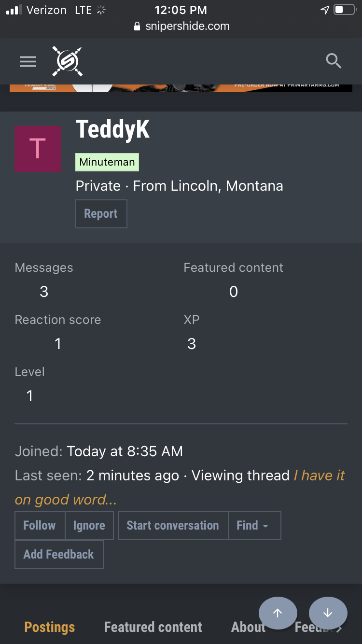The height and width of the screenshot is (644, 362).
Task: Follow user TeddyK
Action: point(40,525)
